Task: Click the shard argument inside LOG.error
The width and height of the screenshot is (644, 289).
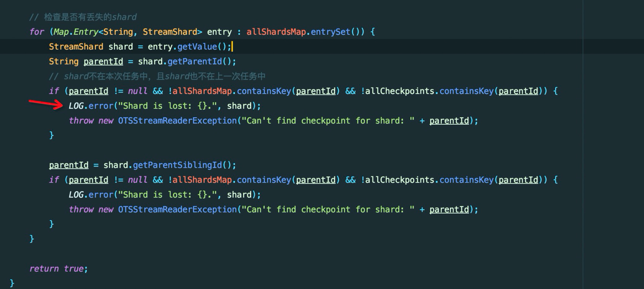Action: [x=239, y=105]
